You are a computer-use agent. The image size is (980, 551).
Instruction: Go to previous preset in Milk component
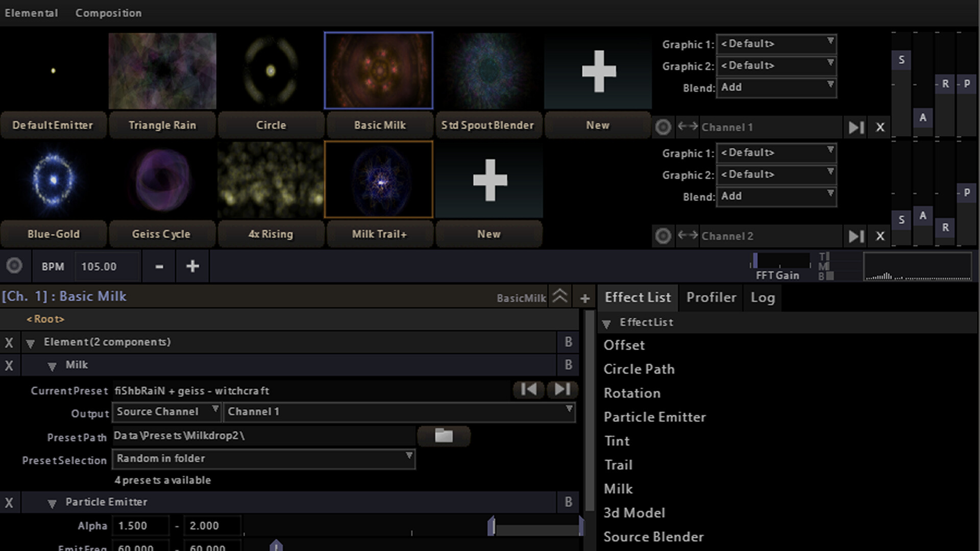[529, 389]
